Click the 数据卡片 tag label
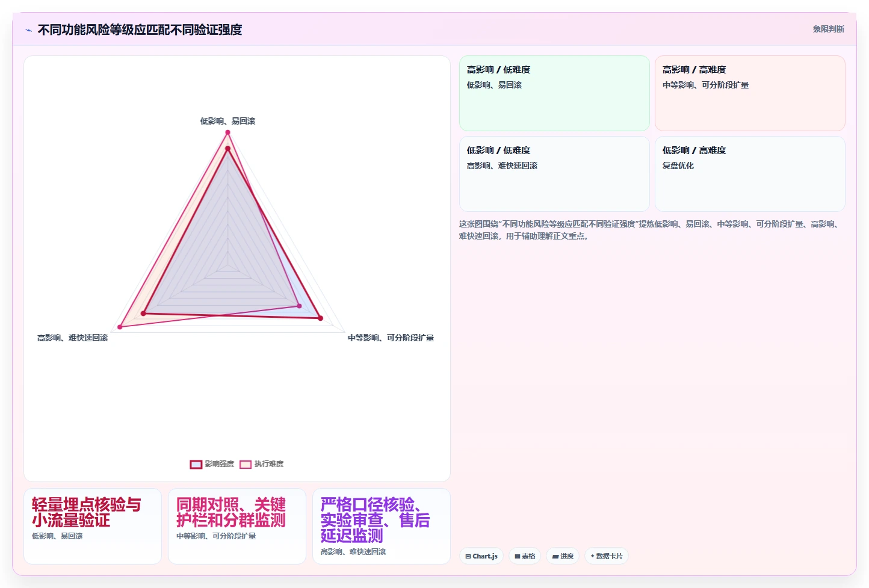Image resolution: width=869 pixels, height=588 pixels. pyautogui.click(x=609, y=556)
